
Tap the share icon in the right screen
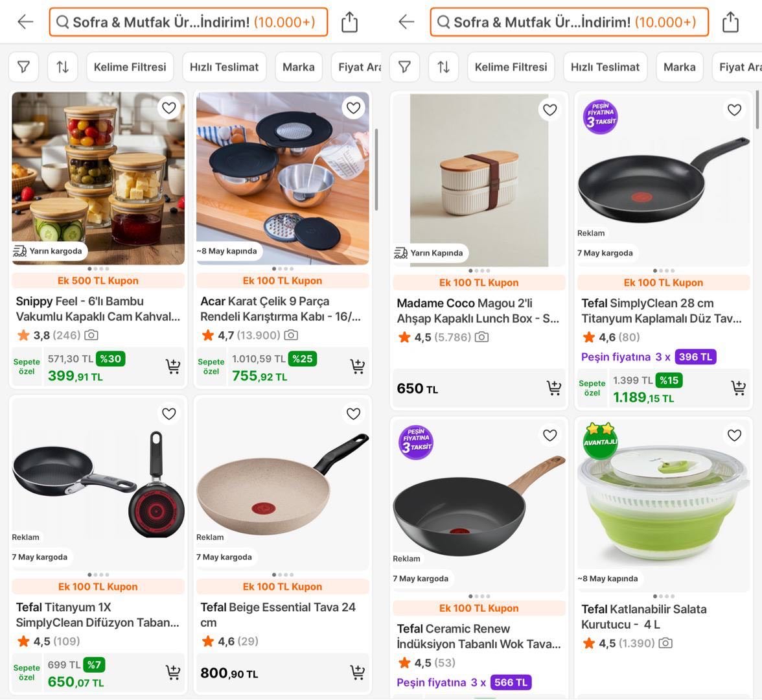(x=730, y=22)
